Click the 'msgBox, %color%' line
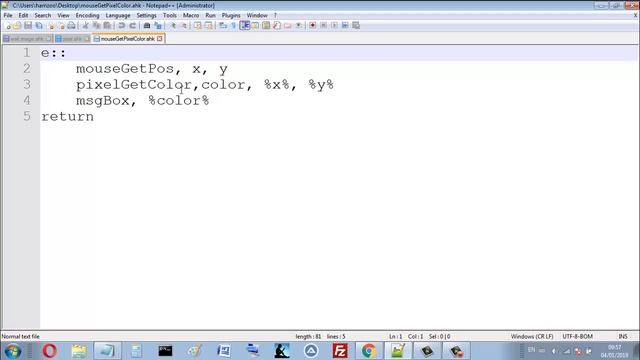Screen dimensions: 640x360 pos(142,100)
